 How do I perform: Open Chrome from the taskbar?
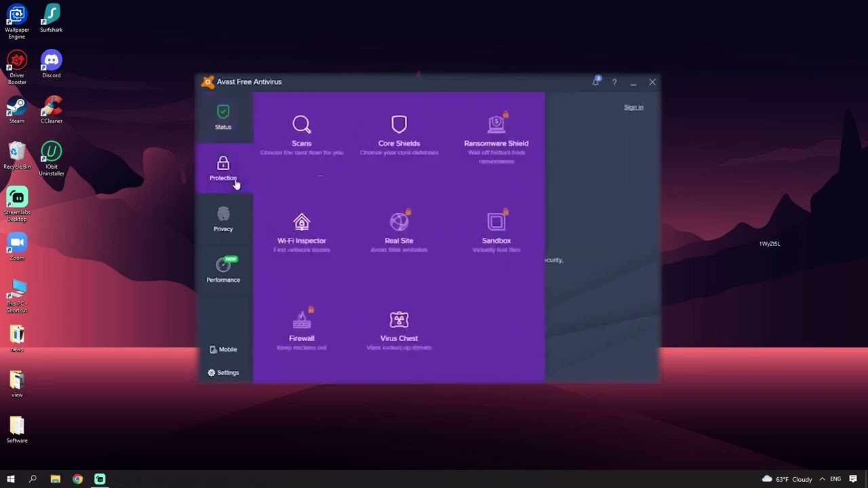(x=78, y=479)
